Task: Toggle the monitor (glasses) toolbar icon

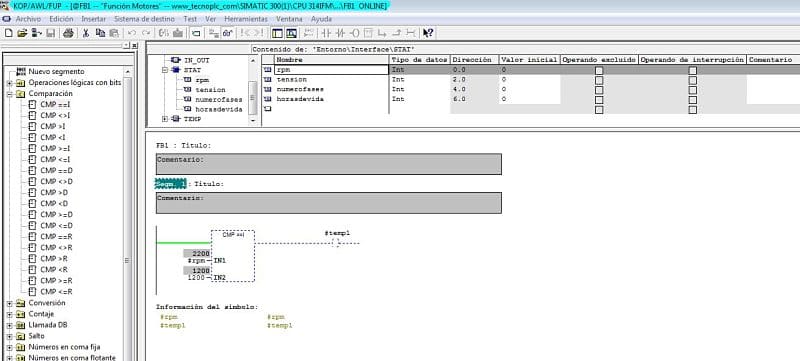Action: 228,33
